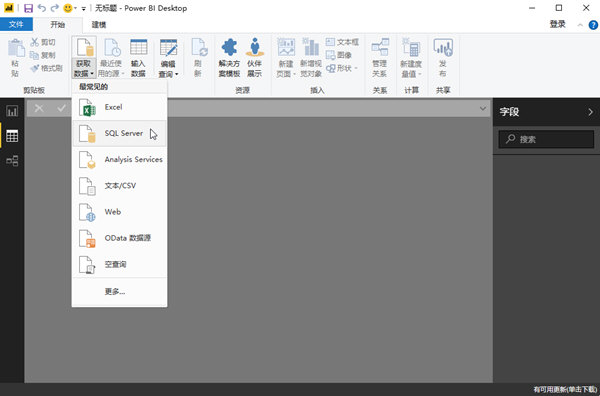Click the 剪切 cut button
The image size is (600, 396).
click(43, 42)
